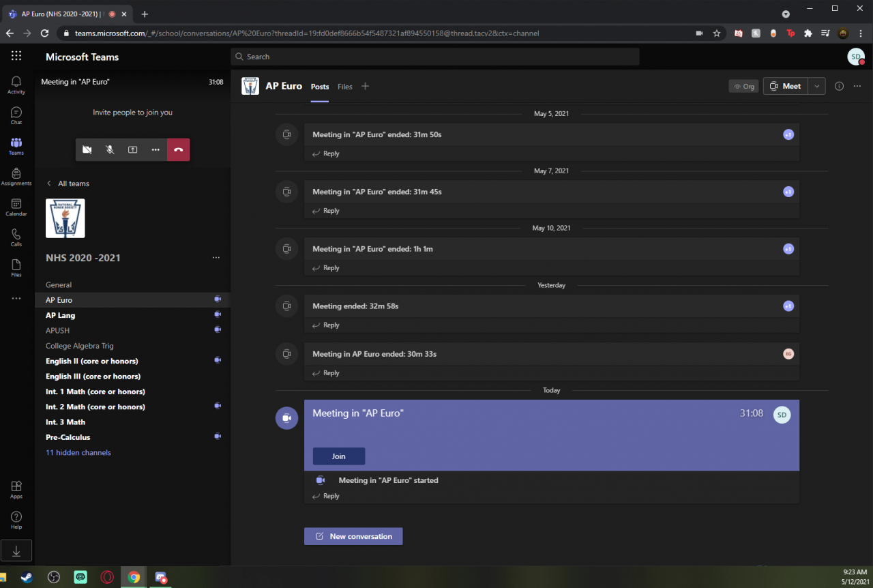Go back in the browser
This screenshot has height=588, width=873.
point(10,33)
